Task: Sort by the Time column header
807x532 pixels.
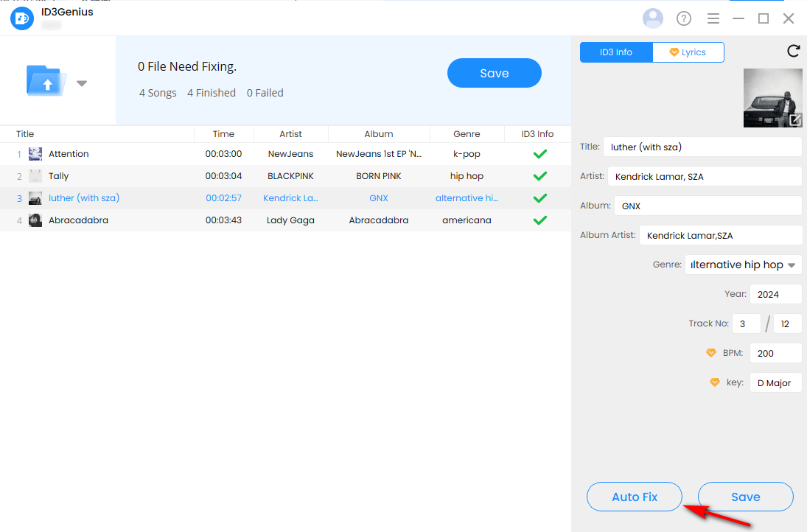Action: 223,134
